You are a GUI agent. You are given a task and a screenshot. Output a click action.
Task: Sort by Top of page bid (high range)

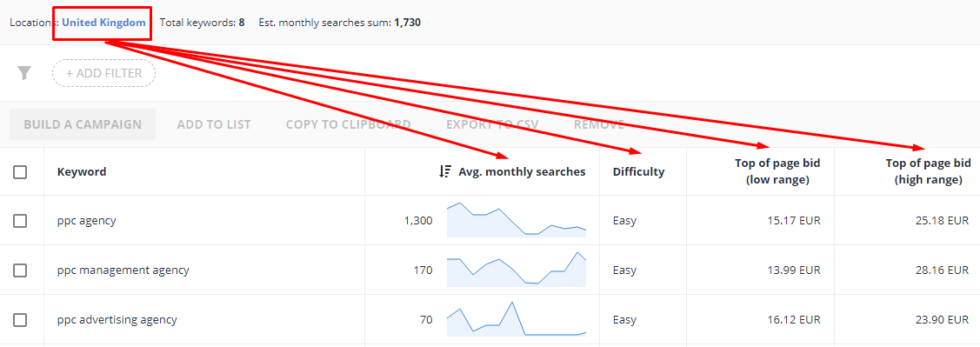(x=928, y=171)
